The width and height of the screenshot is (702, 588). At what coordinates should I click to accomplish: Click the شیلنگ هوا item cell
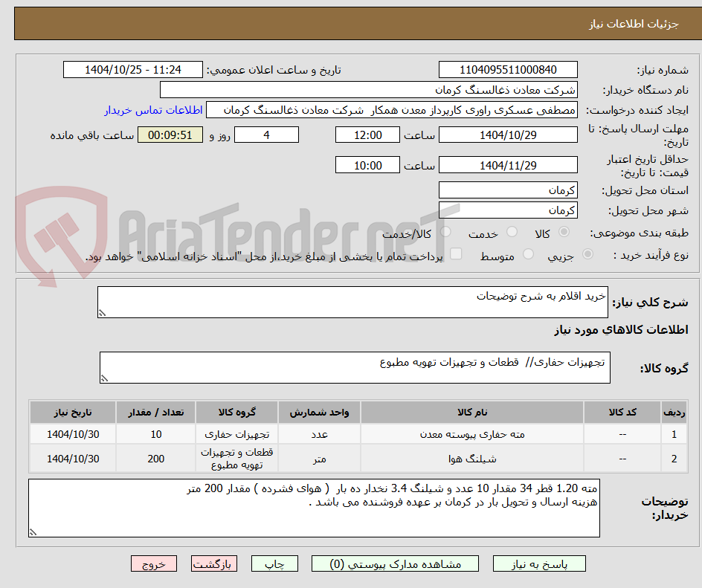point(472,459)
